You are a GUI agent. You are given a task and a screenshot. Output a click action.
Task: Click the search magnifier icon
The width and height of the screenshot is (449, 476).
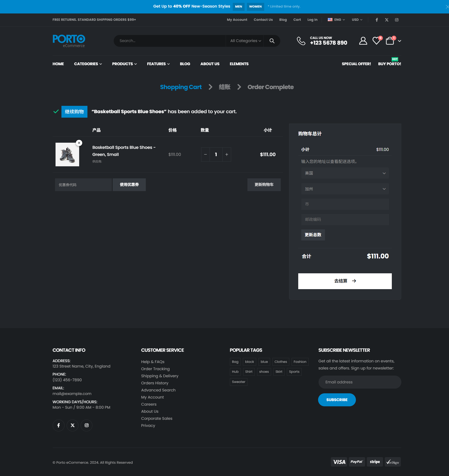272,41
